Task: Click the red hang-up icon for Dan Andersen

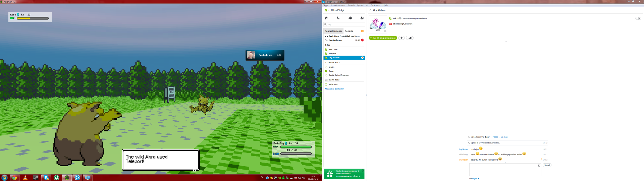Action: [362, 40]
